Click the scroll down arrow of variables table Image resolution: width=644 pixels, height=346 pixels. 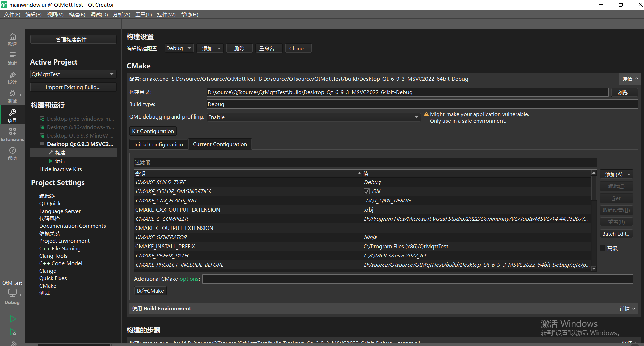pos(594,269)
